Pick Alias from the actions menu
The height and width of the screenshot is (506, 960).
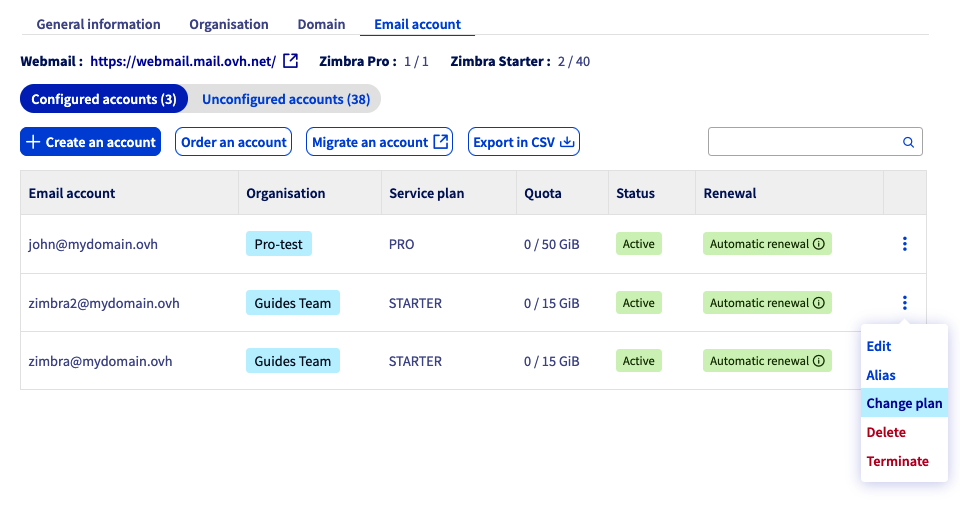click(881, 375)
